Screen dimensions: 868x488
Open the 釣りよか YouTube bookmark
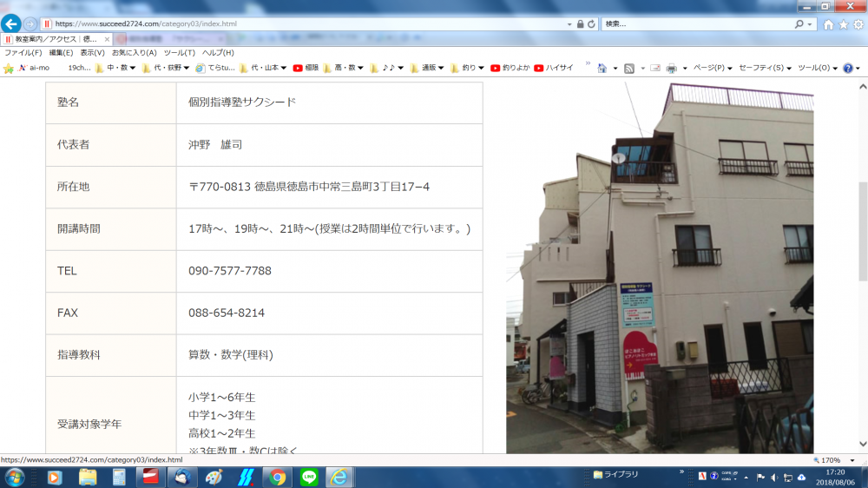point(510,68)
